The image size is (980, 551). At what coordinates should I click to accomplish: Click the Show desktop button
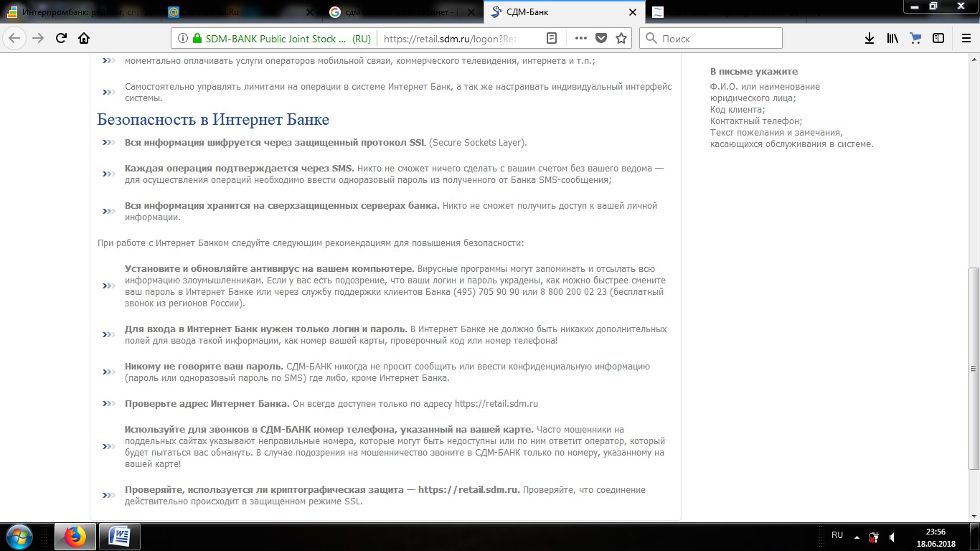tap(974, 537)
